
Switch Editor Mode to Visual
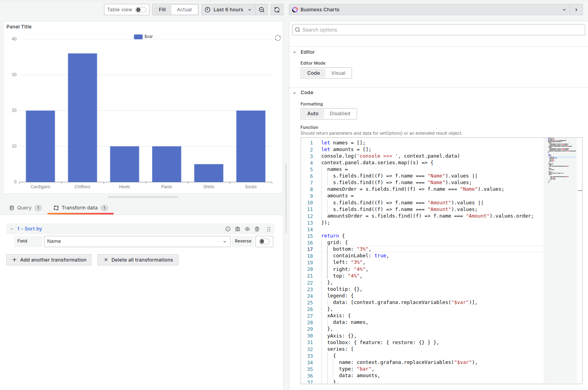pyautogui.click(x=338, y=73)
